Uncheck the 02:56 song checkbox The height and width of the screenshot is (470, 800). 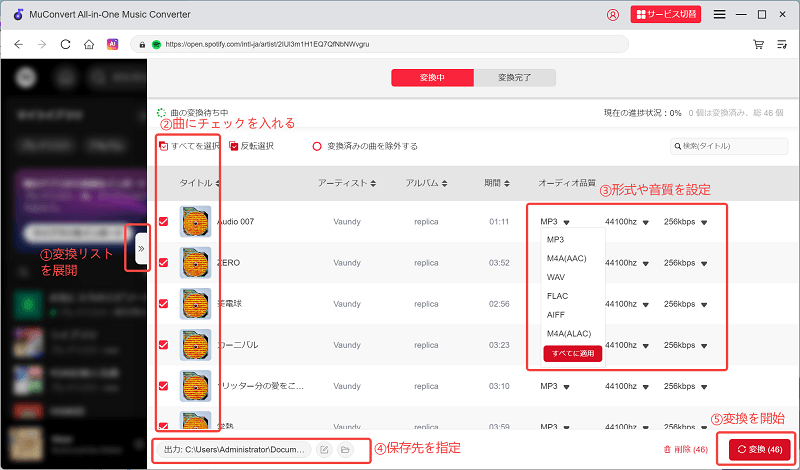click(164, 304)
